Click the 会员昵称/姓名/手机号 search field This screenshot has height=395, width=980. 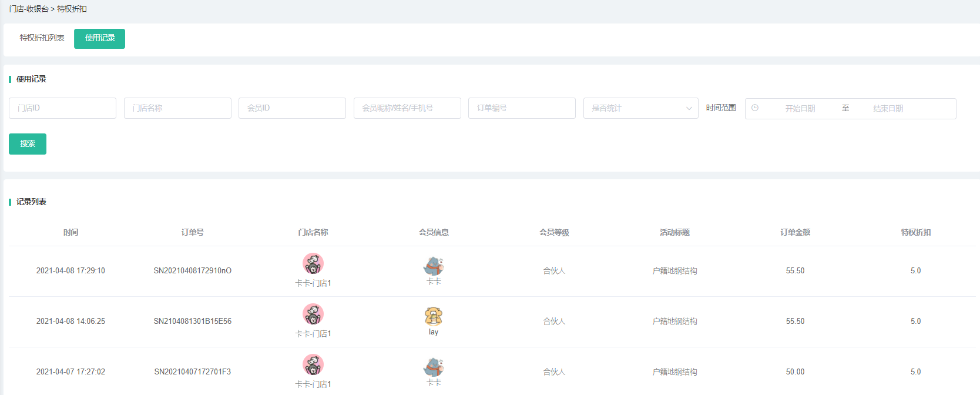pos(407,108)
